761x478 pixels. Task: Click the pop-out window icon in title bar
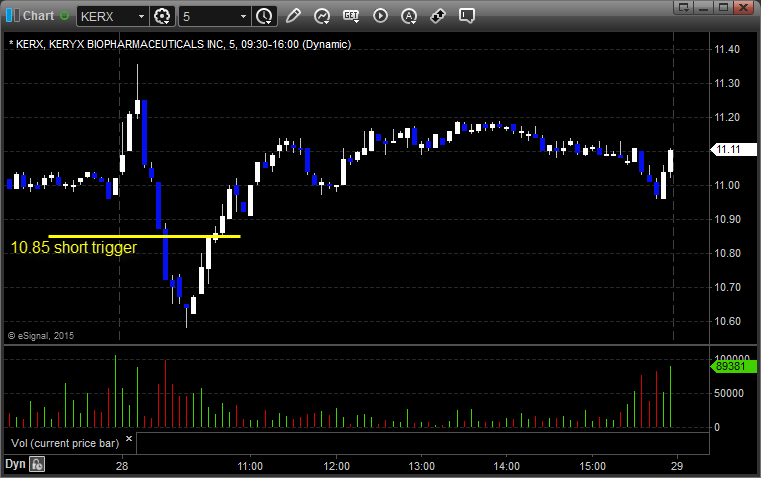click(x=684, y=7)
